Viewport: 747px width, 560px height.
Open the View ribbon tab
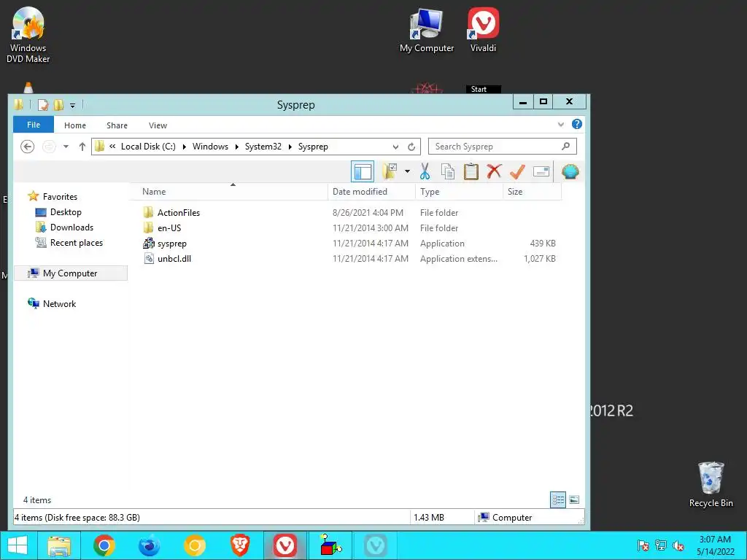tap(158, 125)
